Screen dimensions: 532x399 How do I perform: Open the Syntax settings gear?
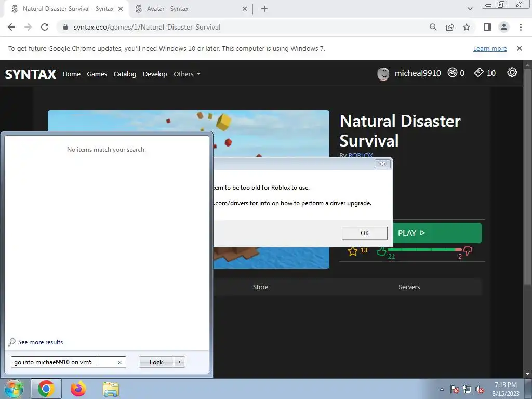(x=512, y=72)
